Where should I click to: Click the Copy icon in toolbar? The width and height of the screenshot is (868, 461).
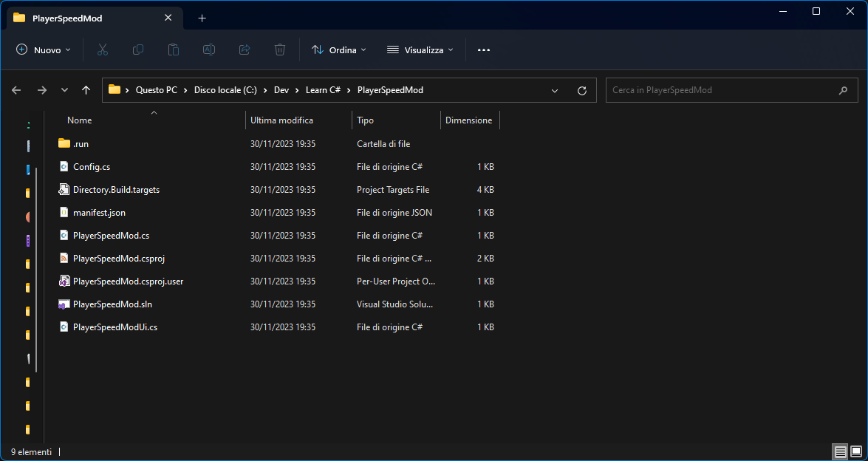138,49
